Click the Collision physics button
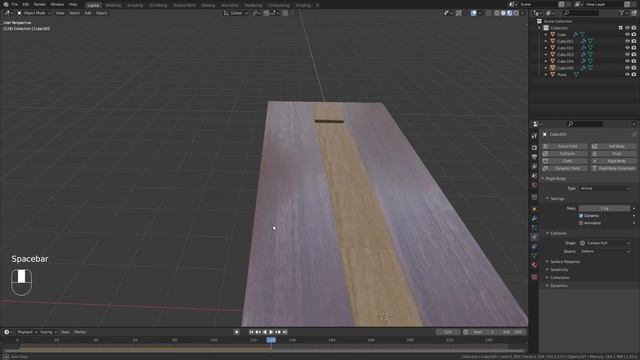Viewport: 640px width, 360px height. [x=564, y=153]
